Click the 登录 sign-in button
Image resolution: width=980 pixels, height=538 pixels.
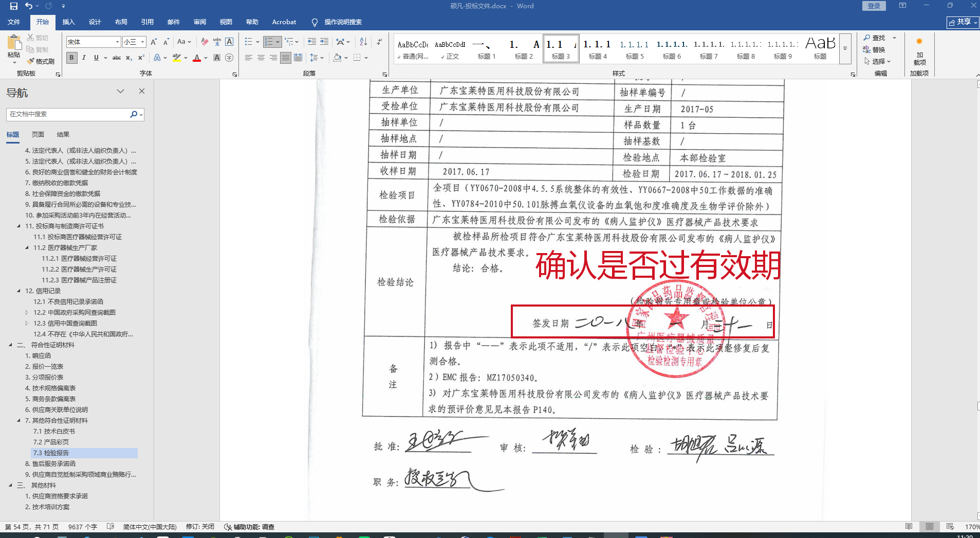click(x=874, y=6)
